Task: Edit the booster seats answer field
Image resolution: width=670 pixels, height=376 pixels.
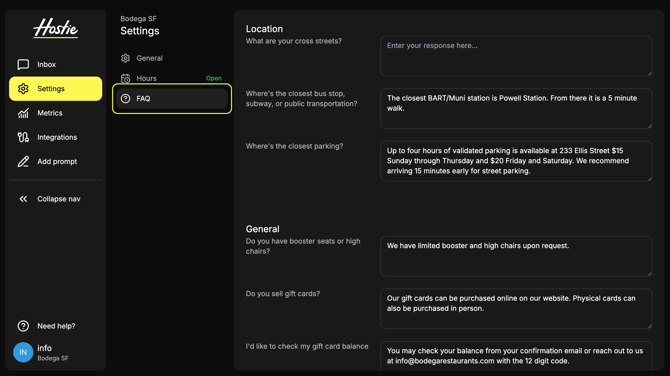Action: pyautogui.click(x=516, y=256)
